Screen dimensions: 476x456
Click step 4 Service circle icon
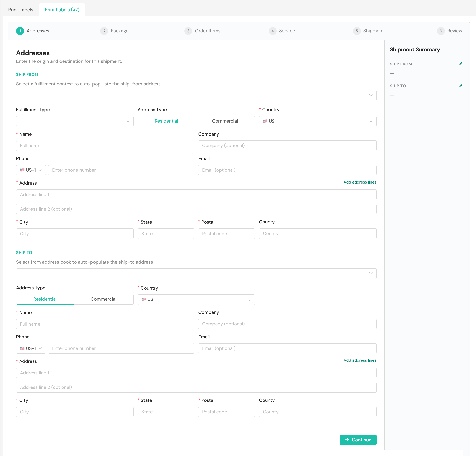tap(272, 31)
